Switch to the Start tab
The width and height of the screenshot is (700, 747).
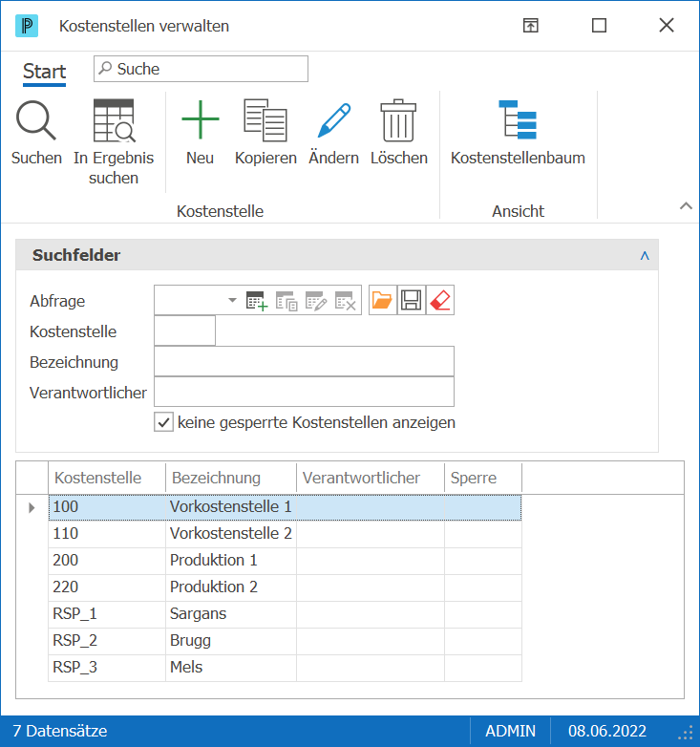pos(44,72)
